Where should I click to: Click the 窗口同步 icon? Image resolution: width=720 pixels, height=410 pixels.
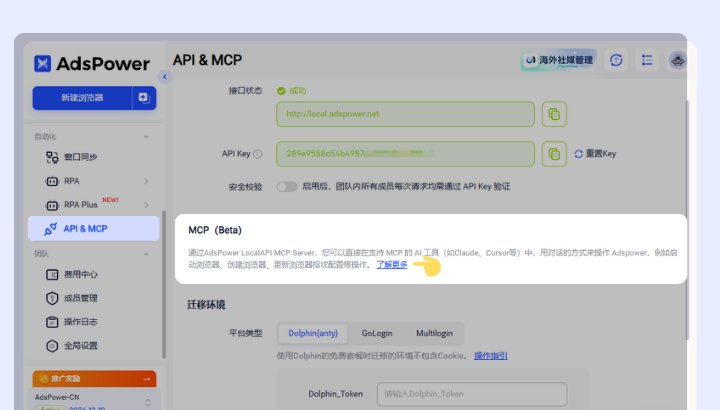click(52, 157)
